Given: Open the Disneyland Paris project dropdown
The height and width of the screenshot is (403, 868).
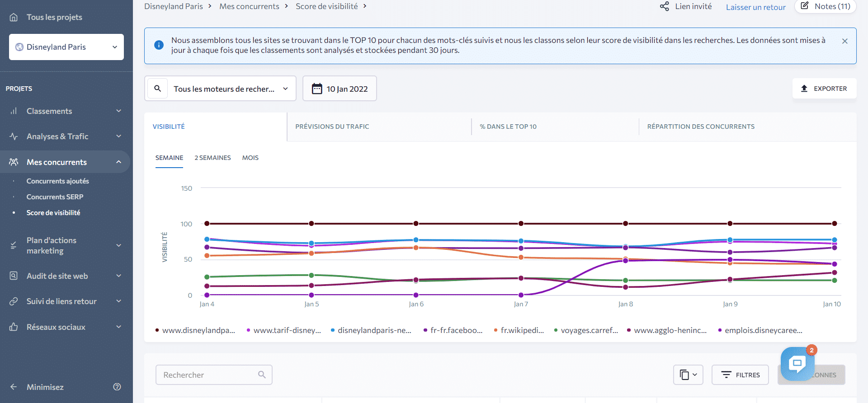Looking at the screenshot, I should [66, 47].
